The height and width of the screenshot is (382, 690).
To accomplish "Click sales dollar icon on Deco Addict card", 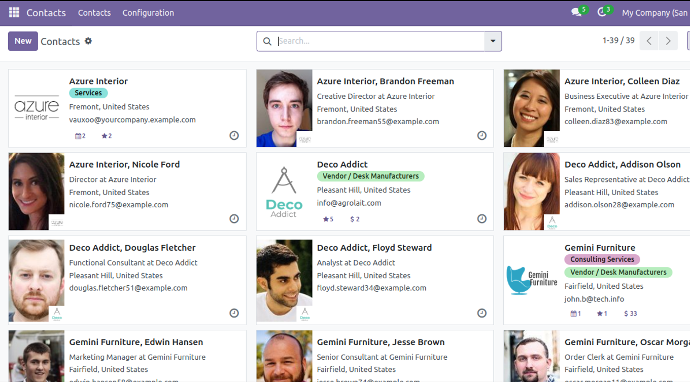I will pos(352,219).
